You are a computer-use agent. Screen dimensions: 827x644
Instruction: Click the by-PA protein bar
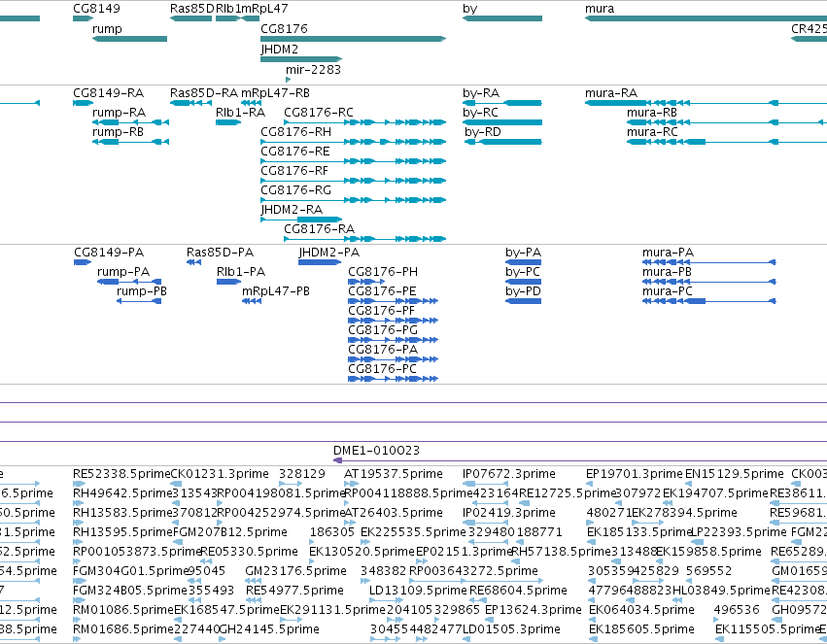tap(523, 262)
